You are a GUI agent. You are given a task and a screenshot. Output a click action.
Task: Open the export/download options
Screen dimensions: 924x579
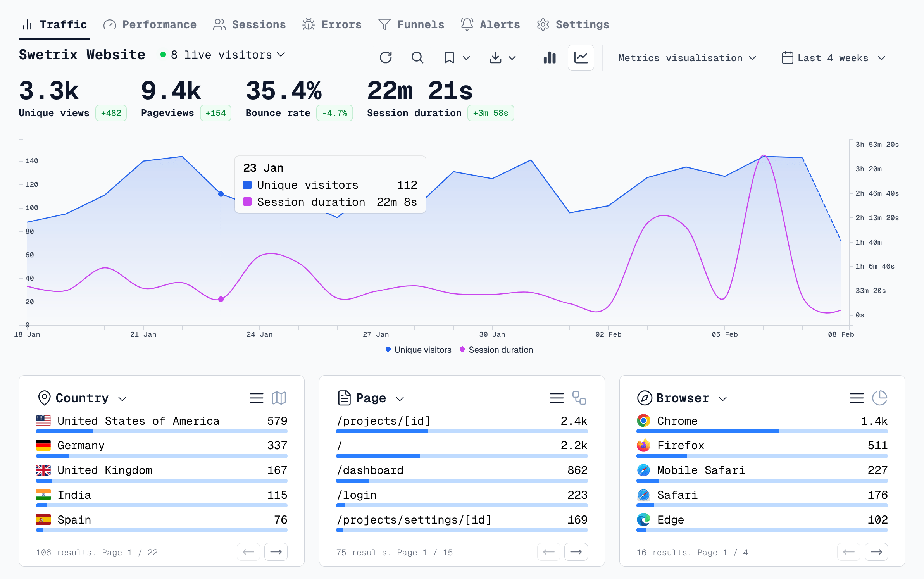[496, 57]
